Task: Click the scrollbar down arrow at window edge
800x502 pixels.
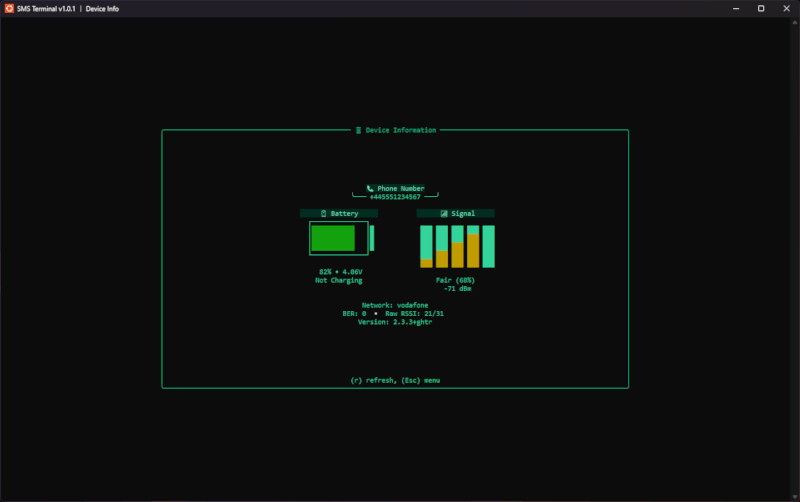Action: point(795,497)
